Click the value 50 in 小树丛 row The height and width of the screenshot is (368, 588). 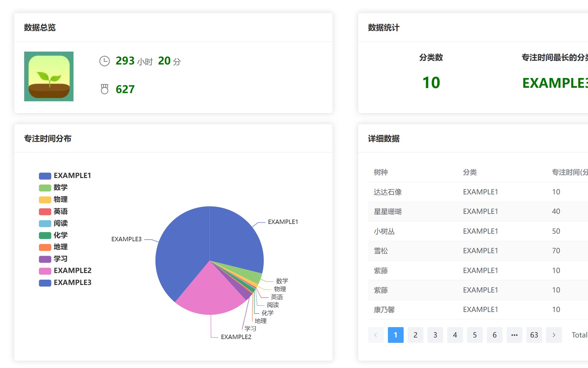pos(556,231)
